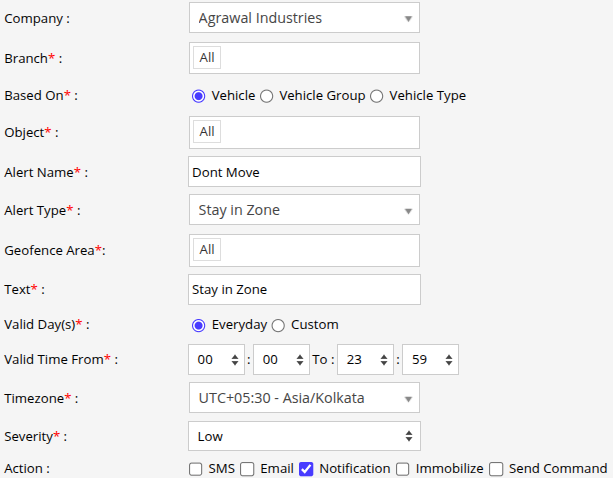Expand the Timezone dropdown
This screenshot has width=613, height=478.
304,398
